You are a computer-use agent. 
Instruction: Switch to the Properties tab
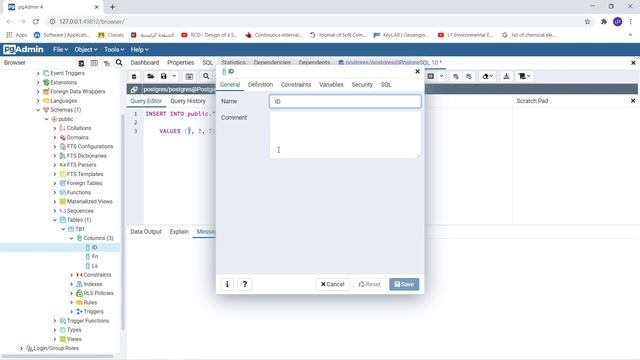pyautogui.click(x=180, y=62)
